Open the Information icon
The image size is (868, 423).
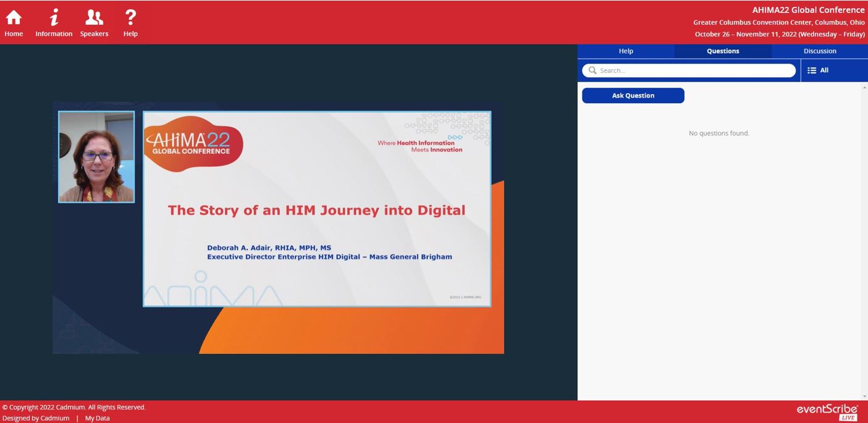[x=54, y=17]
